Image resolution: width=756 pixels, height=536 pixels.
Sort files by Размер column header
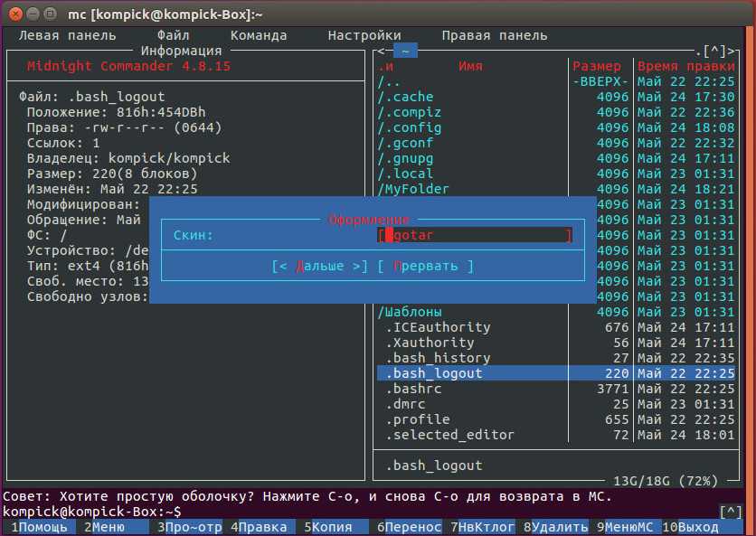click(597, 66)
